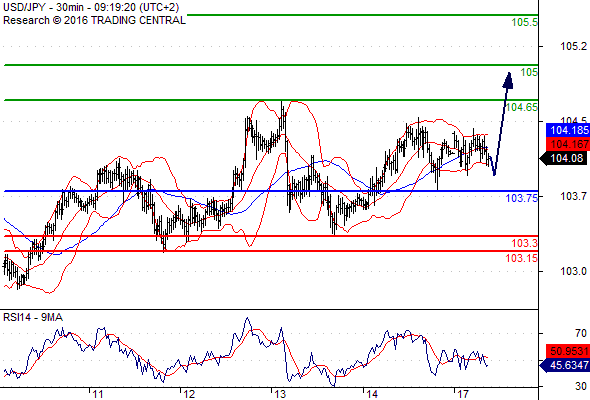Click date label 14 on time axis
The width and height of the screenshot is (590, 400).
pos(372,394)
